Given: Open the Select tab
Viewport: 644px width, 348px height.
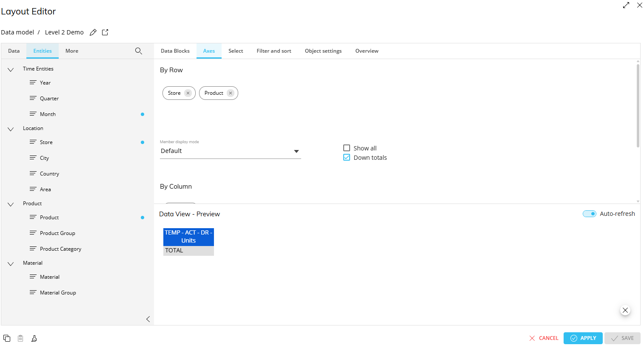Looking at the screenshot, I should [236, 51].
